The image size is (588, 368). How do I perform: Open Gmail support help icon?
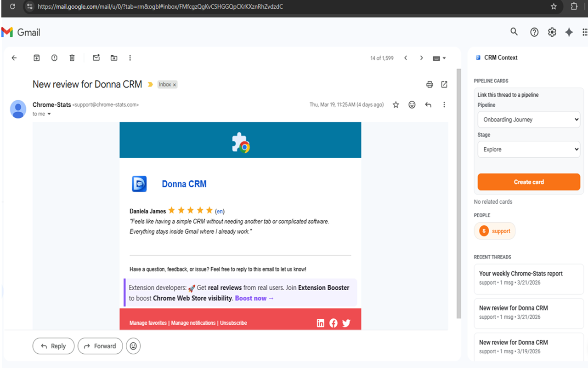(x=534, y=32)
